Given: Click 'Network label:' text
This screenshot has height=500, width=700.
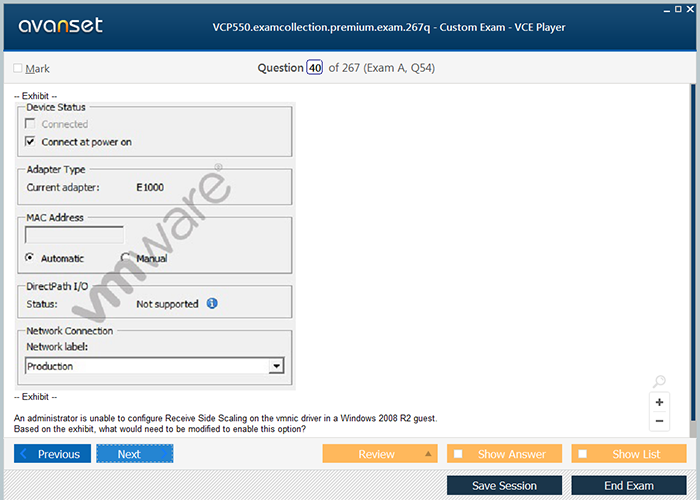Looking at the screenshot, I should point(57,347).
